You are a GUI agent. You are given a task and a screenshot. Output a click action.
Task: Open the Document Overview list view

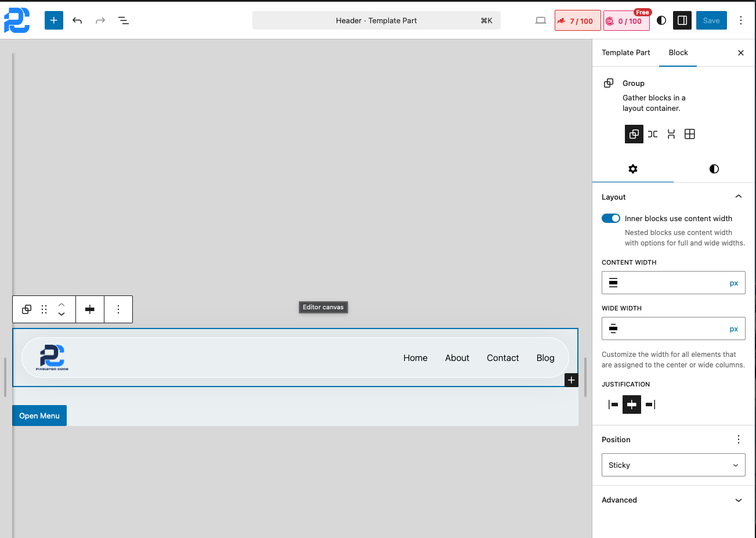tap(124, 20)
